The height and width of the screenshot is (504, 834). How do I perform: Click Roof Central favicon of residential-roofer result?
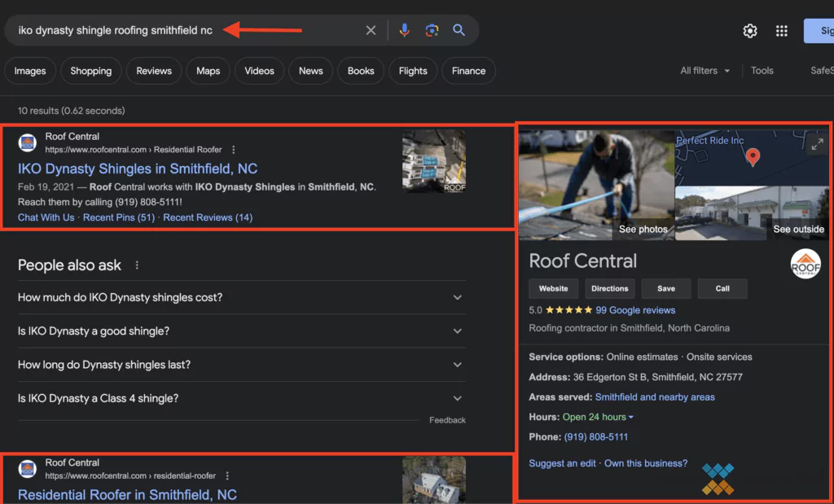point(27,469)
